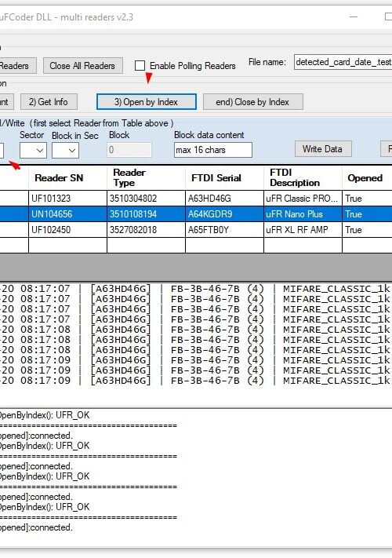Image resolution: width=392 pixels, height=558 pixels.
Task: Click the uFR Nano Plus description cell
Action: (303, 214)
